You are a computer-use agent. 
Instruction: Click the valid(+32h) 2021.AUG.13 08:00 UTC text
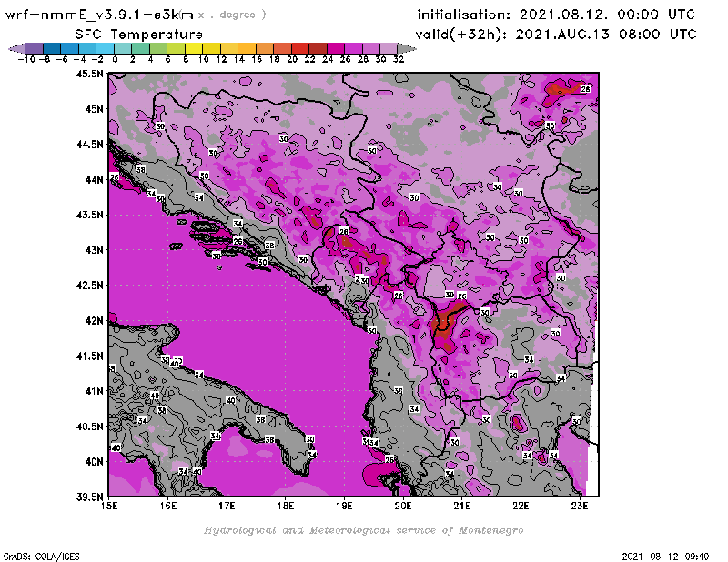tap(556, 35)
